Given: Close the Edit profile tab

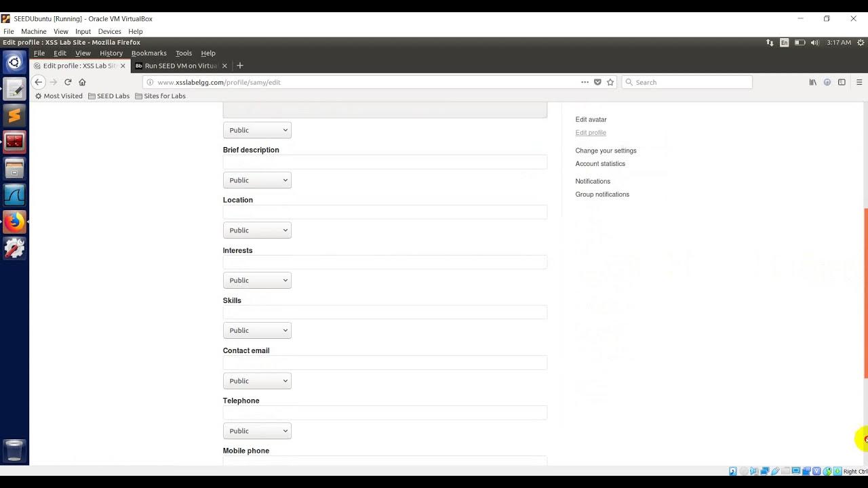Looking at the screenshot, I should [123, 66].
